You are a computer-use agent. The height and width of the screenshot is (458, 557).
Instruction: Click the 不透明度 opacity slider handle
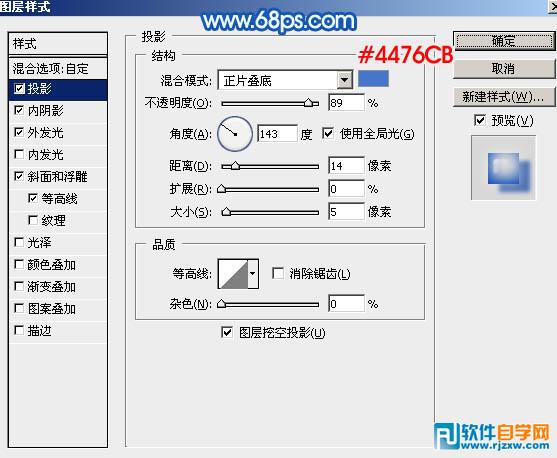coord(309,103)
